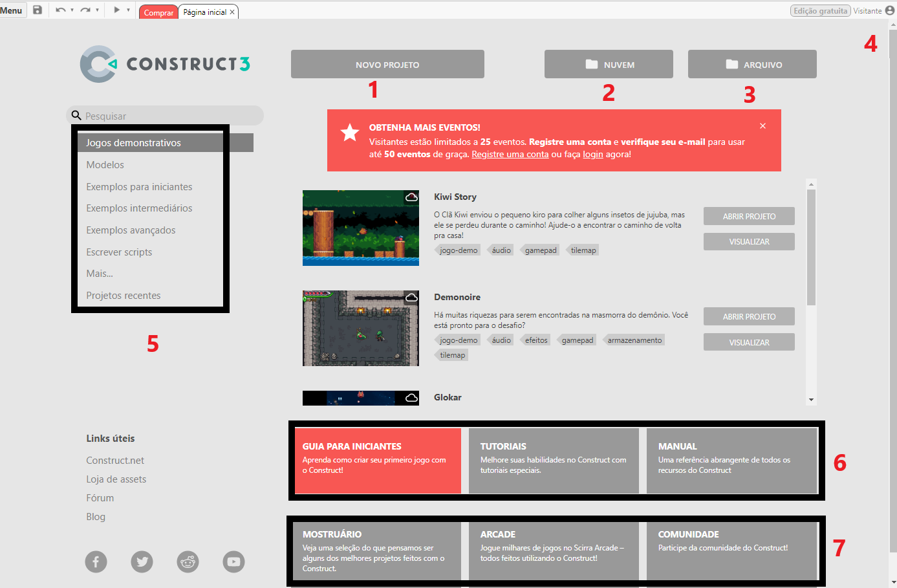Follow the Construct.net link

coord(115,461)
